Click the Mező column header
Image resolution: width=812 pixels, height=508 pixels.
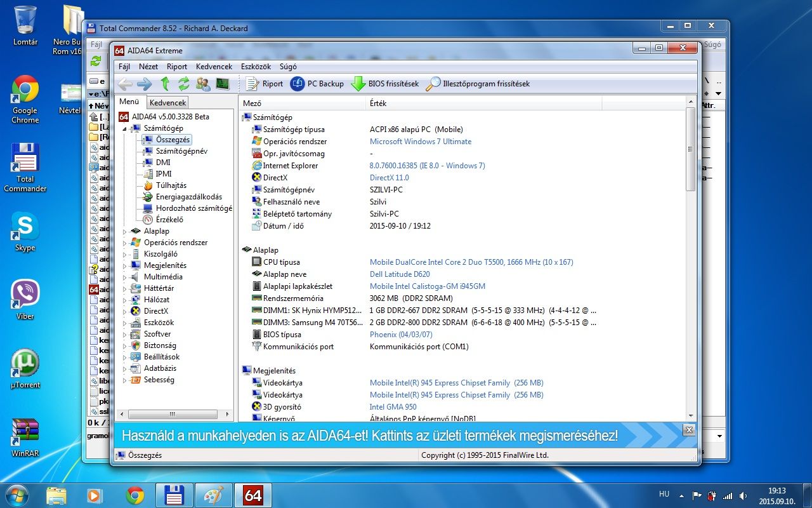[303, 103]
